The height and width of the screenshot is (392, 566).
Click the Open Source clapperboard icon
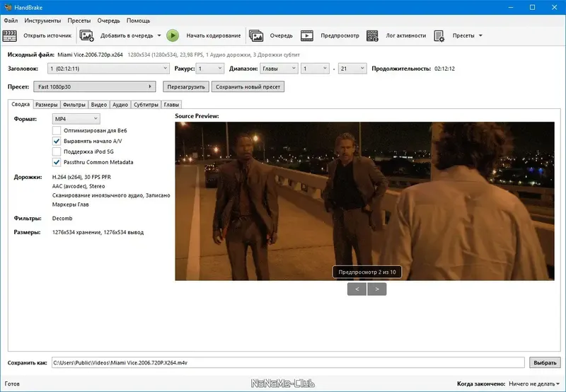coord(11,35)
